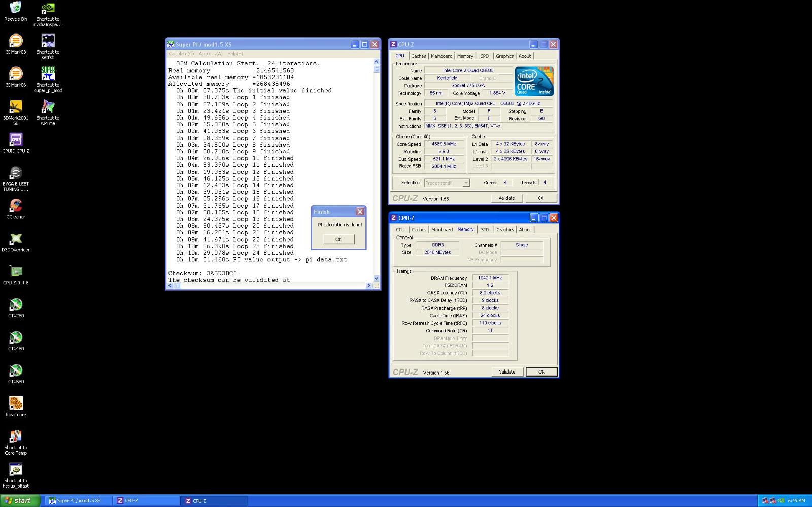Confirm OK in the Finish dialog
Image resolution: width=812 pixels, height=507 pixels.
tap(339, 239)
